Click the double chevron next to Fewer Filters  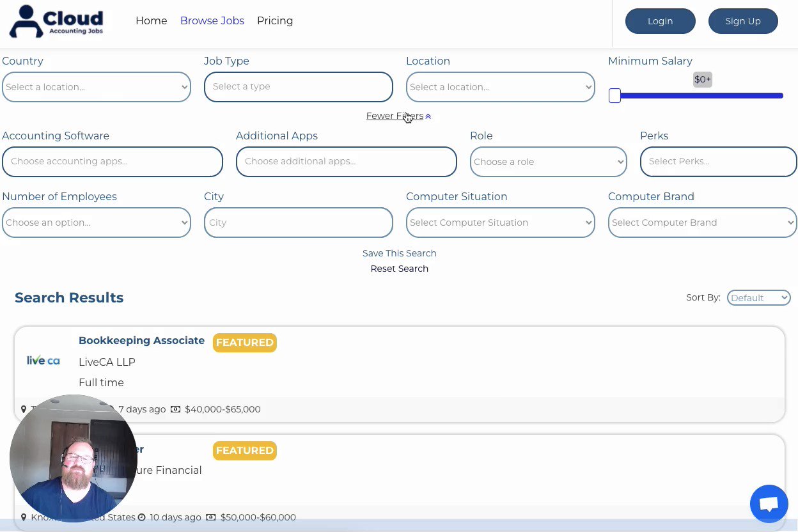click(428, 116)
